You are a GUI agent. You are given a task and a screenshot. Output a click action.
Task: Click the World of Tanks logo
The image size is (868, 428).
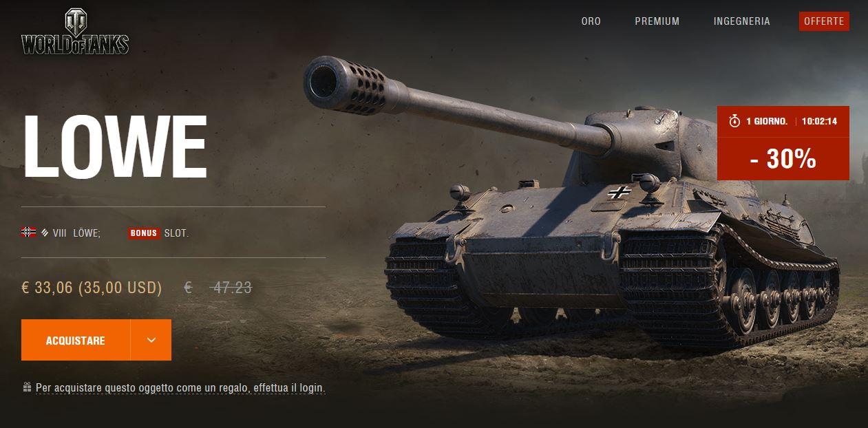(75, 32)
